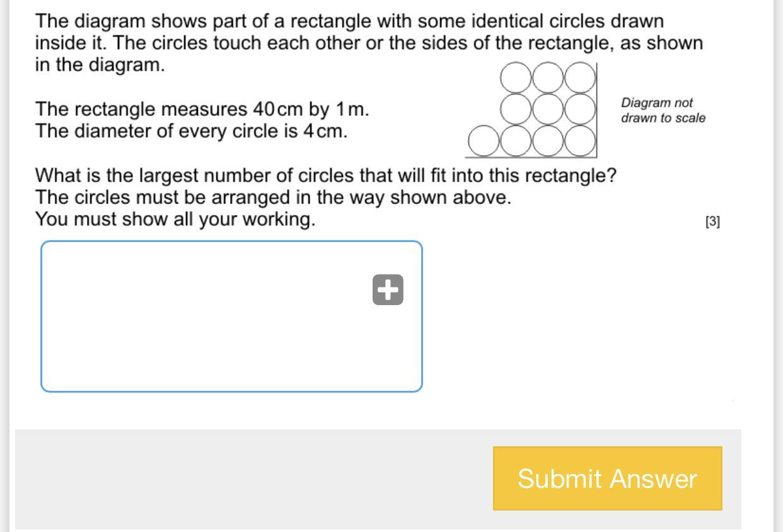Submit the answer with the yellow button

click(608, 478)
